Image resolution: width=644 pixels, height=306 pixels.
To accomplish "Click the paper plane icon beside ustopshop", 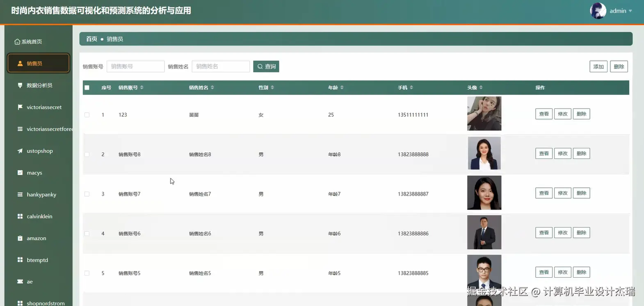I will 20,151.
